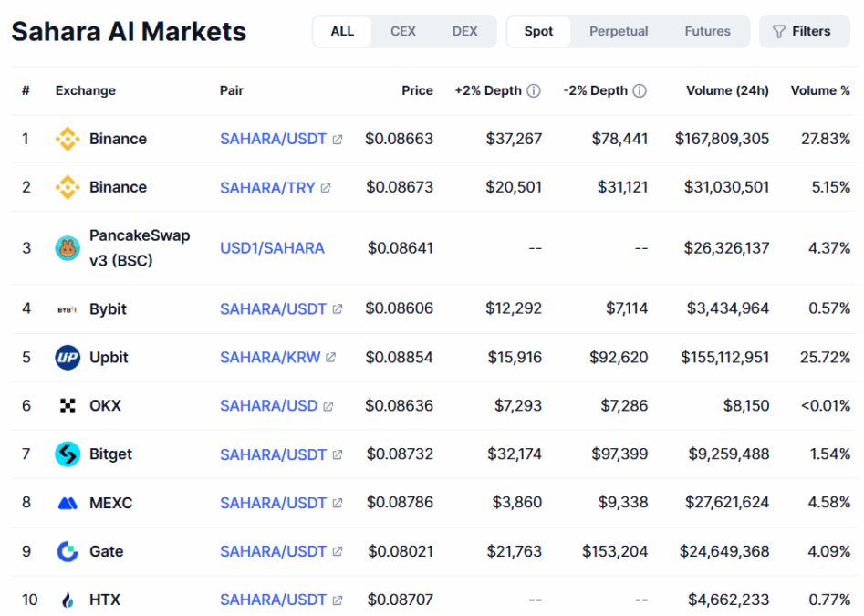Sort by the Price column header
The width and height of the screenshot is (864, 616).
417,91
